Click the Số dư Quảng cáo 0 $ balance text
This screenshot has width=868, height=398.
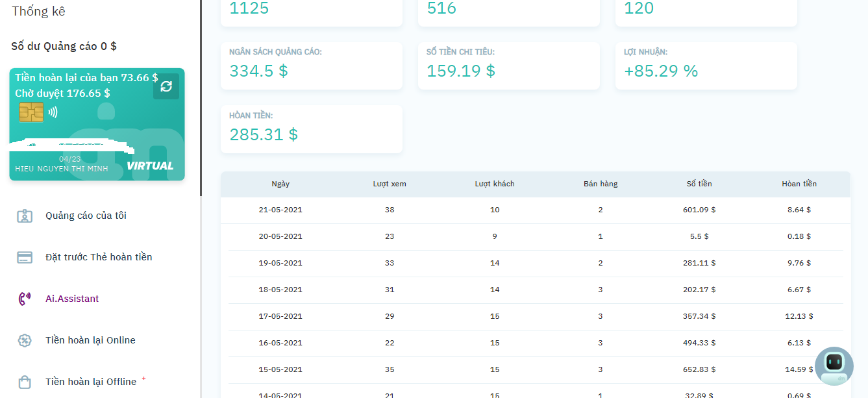click(x=64, y=46)
